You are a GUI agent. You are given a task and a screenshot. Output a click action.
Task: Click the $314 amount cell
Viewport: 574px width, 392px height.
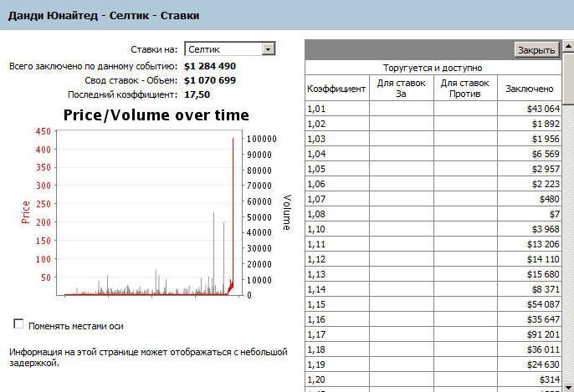click(x=530, y=379)
